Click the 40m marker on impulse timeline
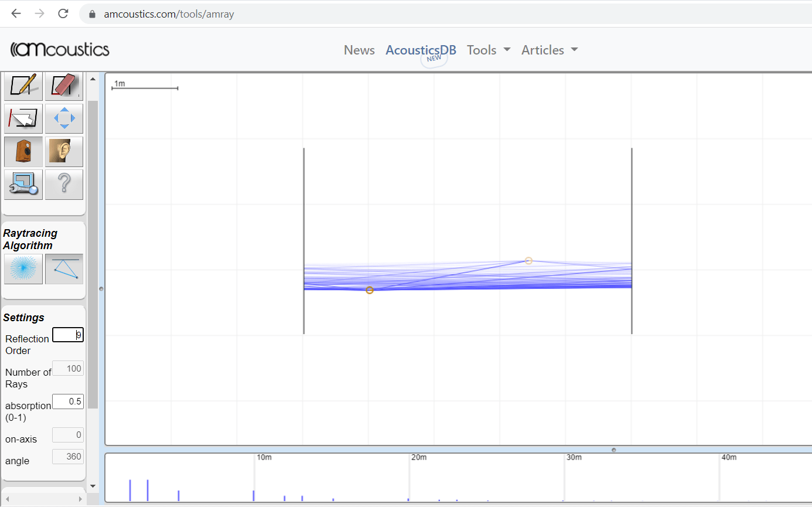 point(729,457)
